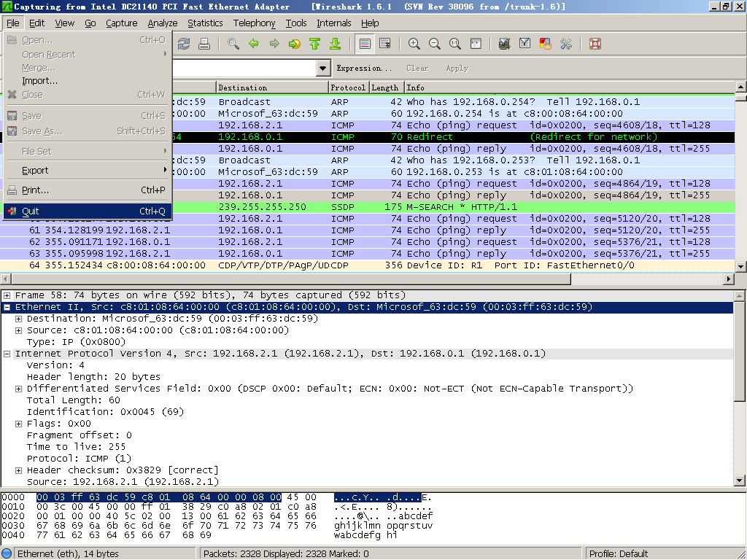Click the packet list scroll-down arrow
The width and height of the screenshot is (747, 560).
(x=740, y=267)
